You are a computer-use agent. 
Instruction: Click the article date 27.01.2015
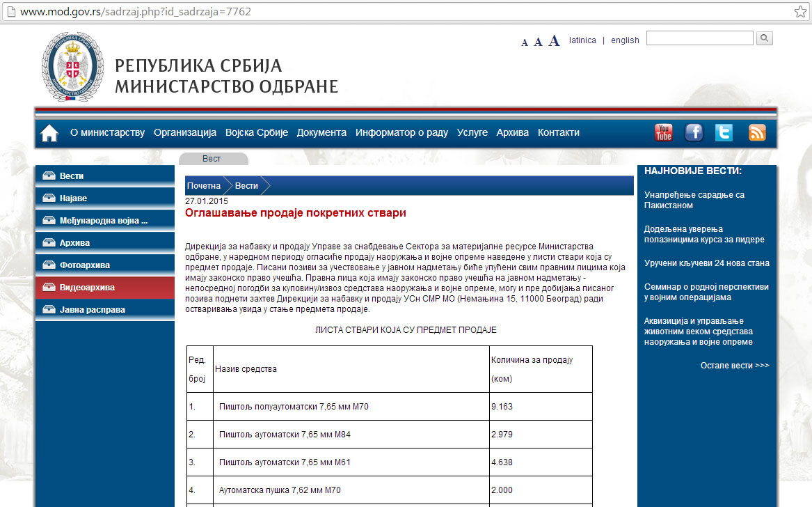coord(207,201)
